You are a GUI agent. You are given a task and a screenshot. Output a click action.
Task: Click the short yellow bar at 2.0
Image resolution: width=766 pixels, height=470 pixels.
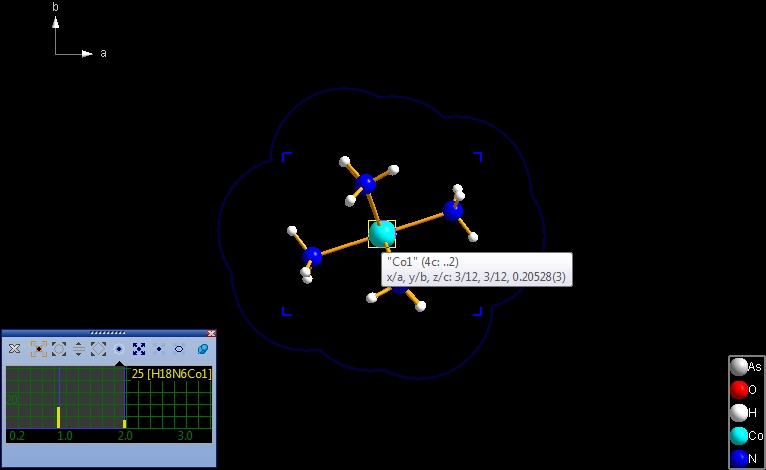(x=125, y=424)
